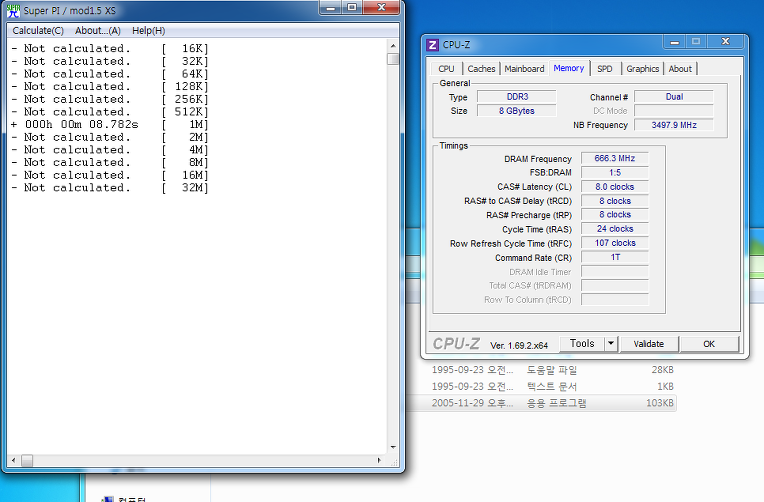Click the Super PI vertical scrollbar thumb
The height and width of the screenshot is (502, 764).
(393, 59)
